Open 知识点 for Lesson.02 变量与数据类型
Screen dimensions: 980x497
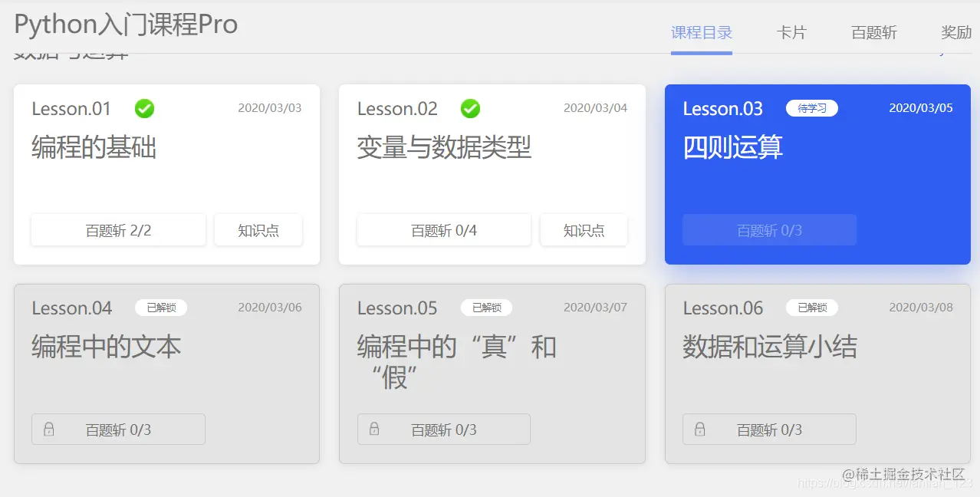coord(584,230)
